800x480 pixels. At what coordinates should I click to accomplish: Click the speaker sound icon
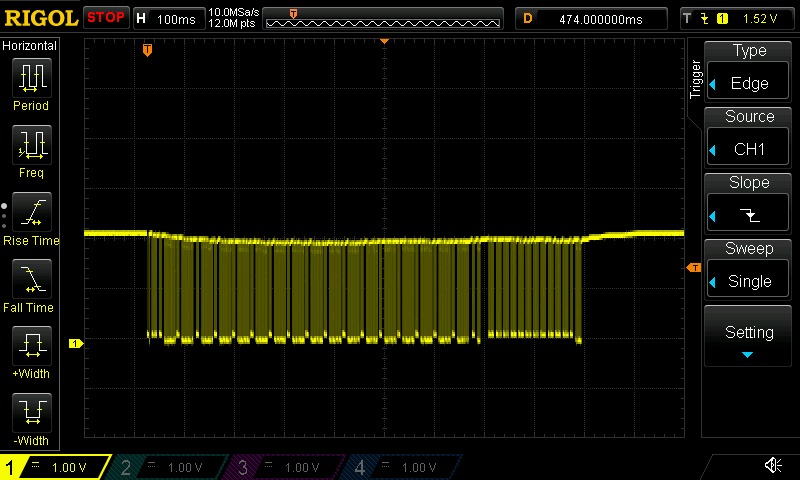tap(773, 465)
